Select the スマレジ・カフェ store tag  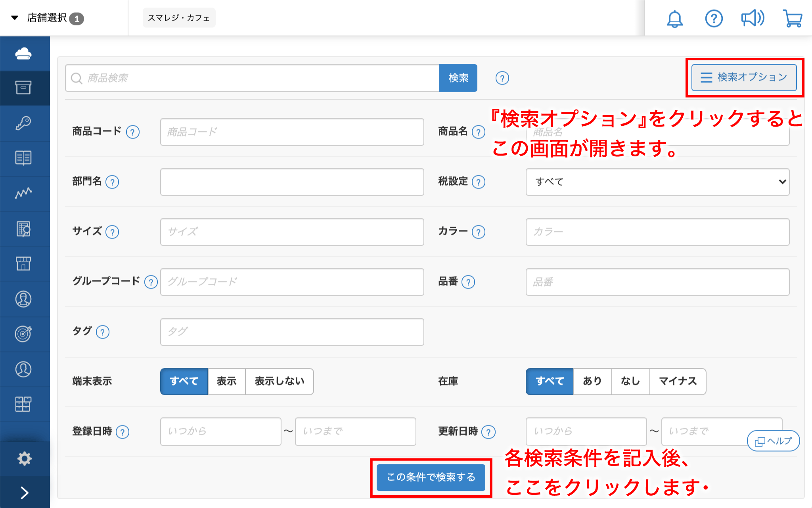179,18
